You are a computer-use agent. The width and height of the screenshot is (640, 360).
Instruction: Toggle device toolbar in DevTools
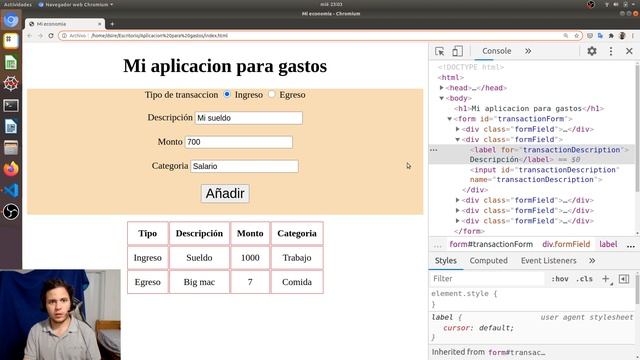457,51
